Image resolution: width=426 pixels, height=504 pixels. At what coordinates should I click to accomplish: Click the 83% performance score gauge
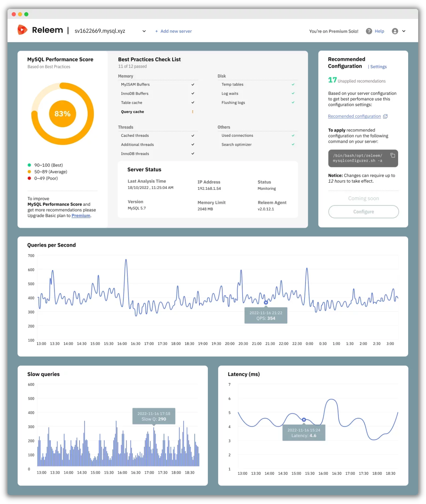[62, 114]
